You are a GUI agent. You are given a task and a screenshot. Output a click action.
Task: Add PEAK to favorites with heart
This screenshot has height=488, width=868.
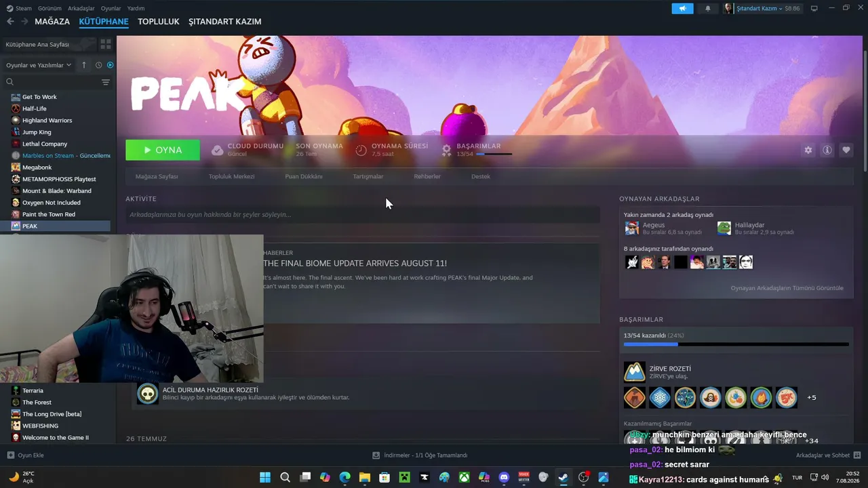click(846, 150)
